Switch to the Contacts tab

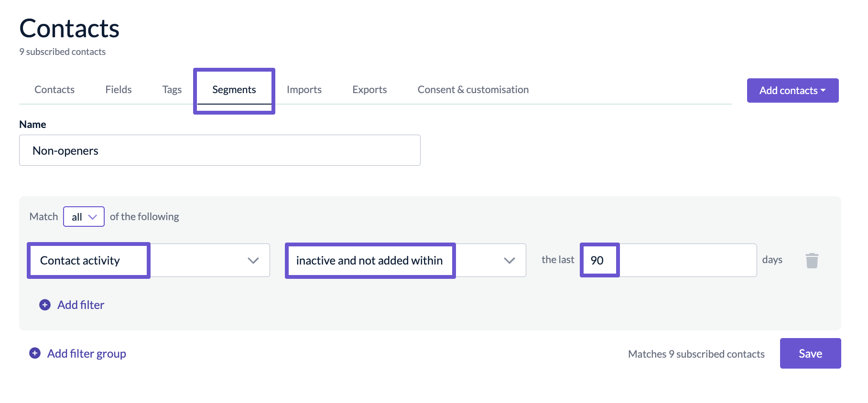click(54, 90)
